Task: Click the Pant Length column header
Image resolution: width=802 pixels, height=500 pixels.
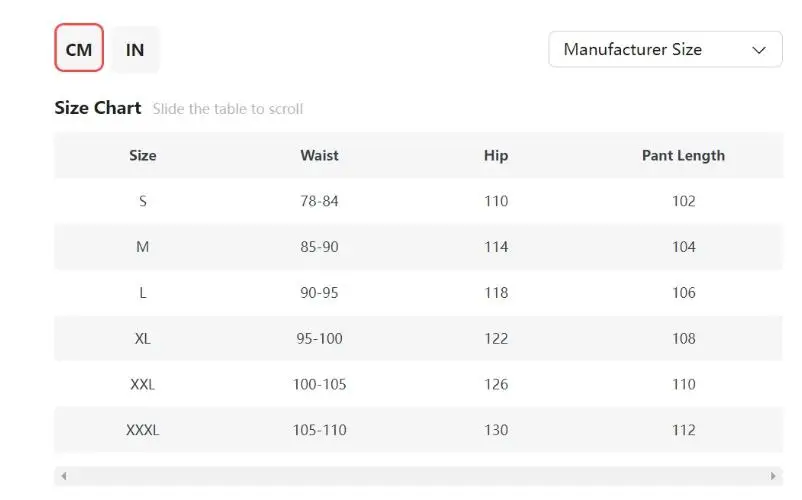Action: click(x=683, y=155)
